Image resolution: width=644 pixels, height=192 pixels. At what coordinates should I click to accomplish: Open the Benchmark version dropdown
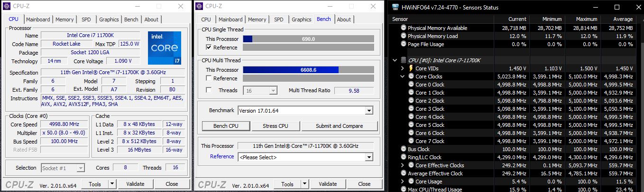click(x=369, y=111)
